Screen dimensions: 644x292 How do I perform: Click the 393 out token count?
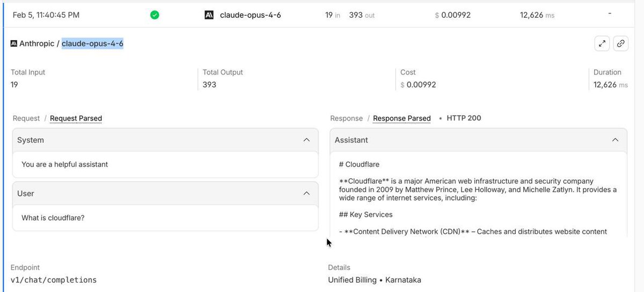pos(362,15)
